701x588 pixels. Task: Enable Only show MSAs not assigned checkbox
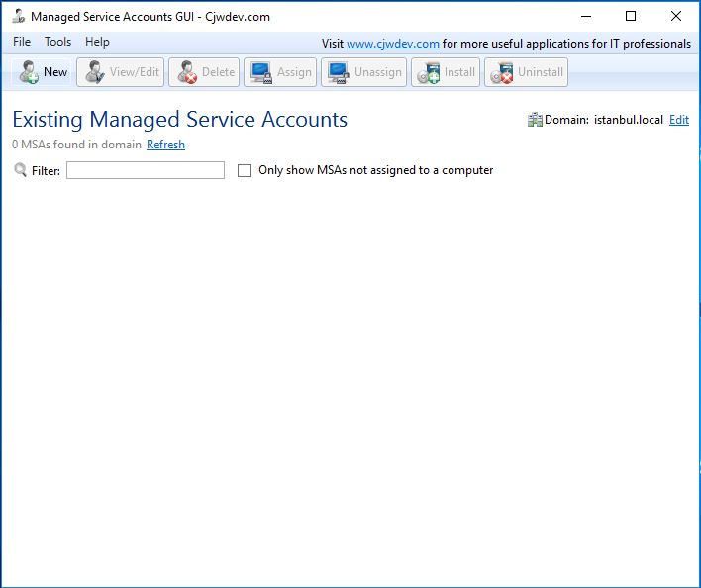pyautogui.click(x=245, y=170)
